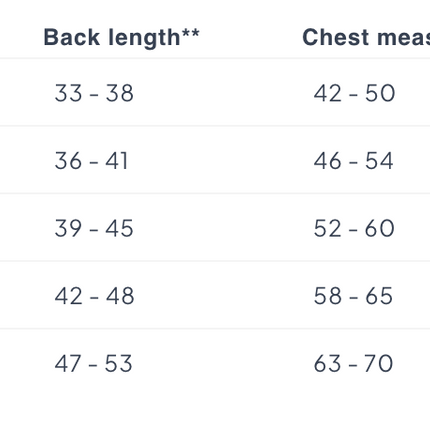Select the back length value 33 - 38

point(94,93)
